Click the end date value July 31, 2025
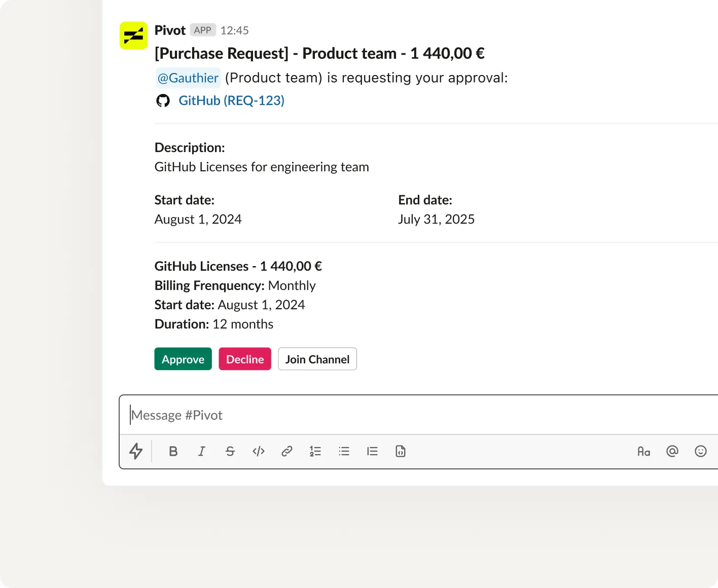Image resolution: width=718 pixels, height=588 pixels. tap(437, 219)
